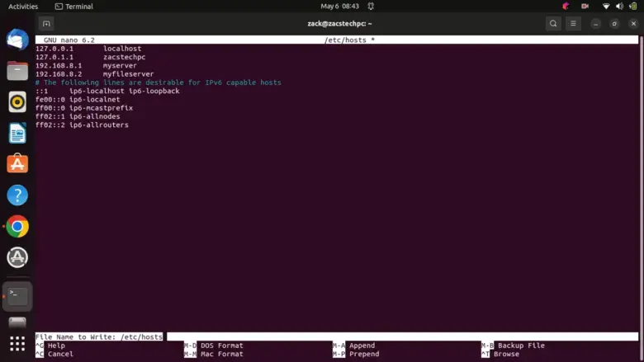
Task: Open the clock showing May 6 08:43
Action: pos(339,7)
